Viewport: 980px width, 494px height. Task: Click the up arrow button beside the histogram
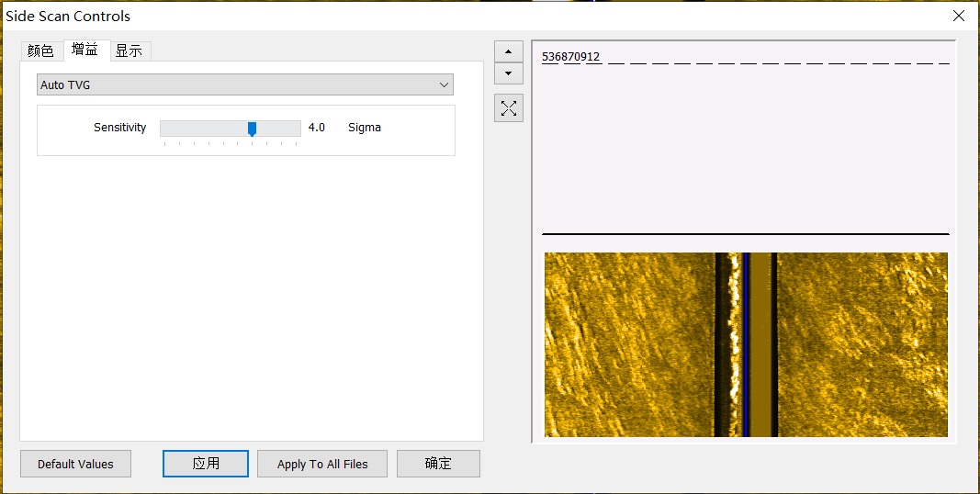[508, 51]
